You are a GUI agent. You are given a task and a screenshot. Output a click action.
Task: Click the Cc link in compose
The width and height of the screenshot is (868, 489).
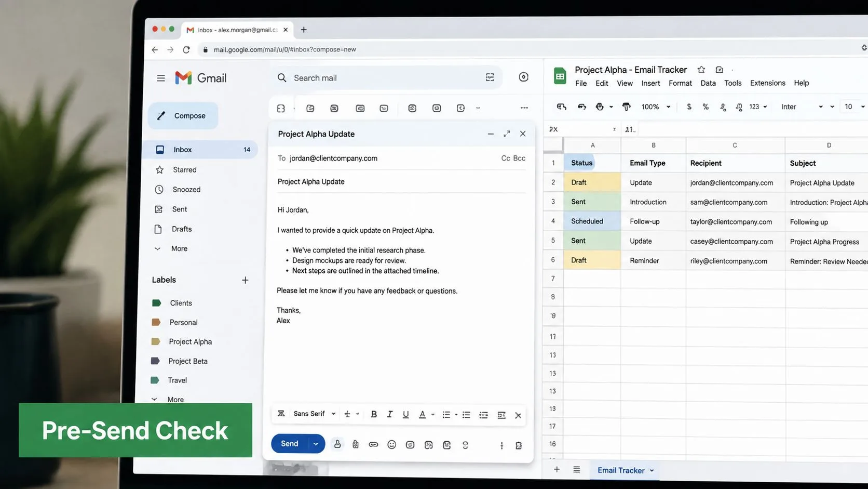click(506, 158)
